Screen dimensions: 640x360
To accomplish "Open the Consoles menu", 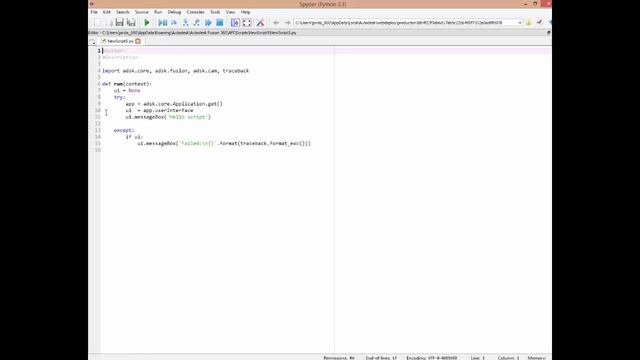I will (196, 12).
